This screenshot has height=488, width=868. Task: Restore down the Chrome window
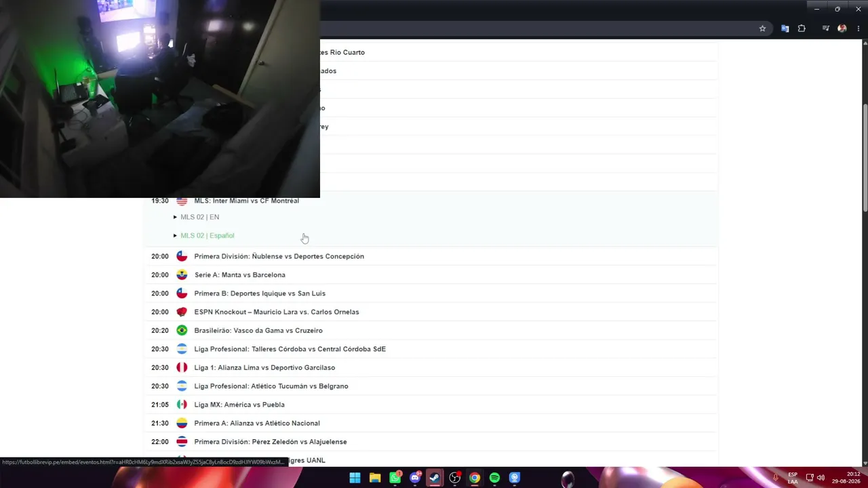(837, 9)
